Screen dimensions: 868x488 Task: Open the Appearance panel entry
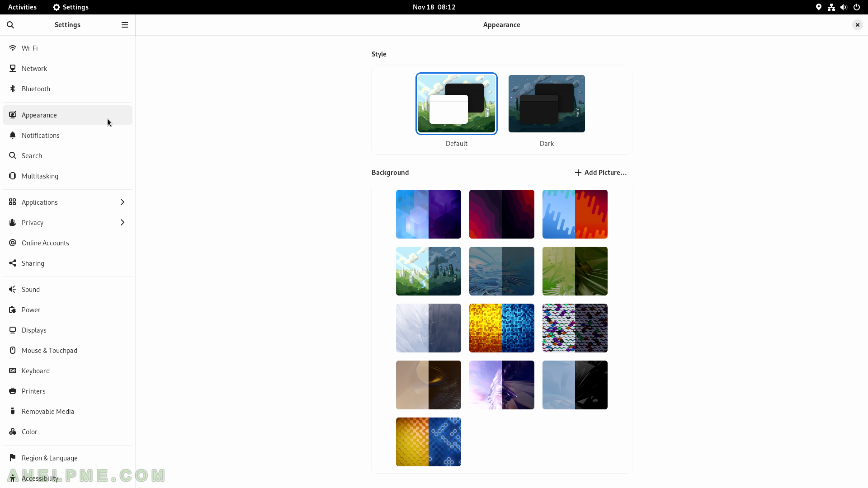coord(67,115)
